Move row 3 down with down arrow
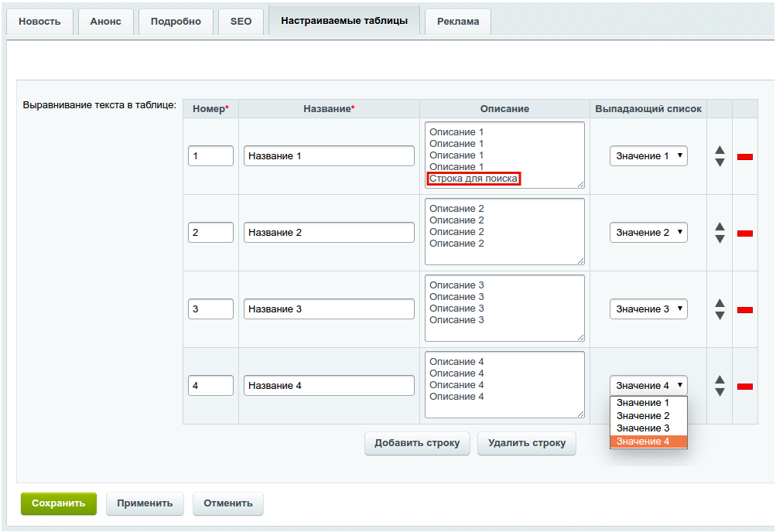This screenshot has height=532, width=776. [x=720, y=315]
